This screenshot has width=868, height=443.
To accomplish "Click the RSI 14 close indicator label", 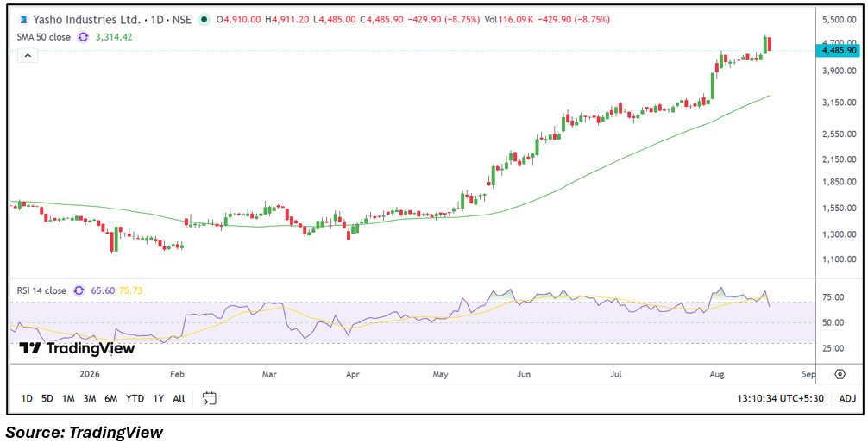I will [x=42, y=290].
